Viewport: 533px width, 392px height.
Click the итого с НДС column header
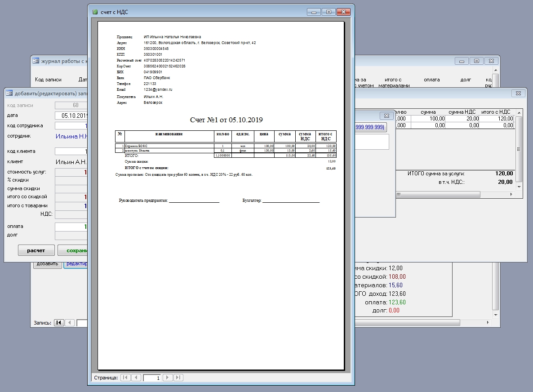[496, 112]
